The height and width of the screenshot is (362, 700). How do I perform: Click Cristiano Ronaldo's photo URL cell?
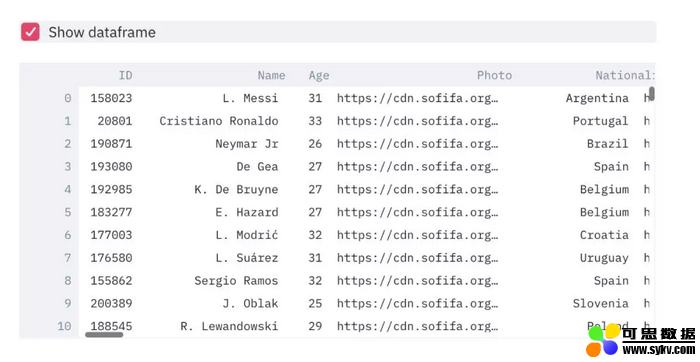[417, 121]
